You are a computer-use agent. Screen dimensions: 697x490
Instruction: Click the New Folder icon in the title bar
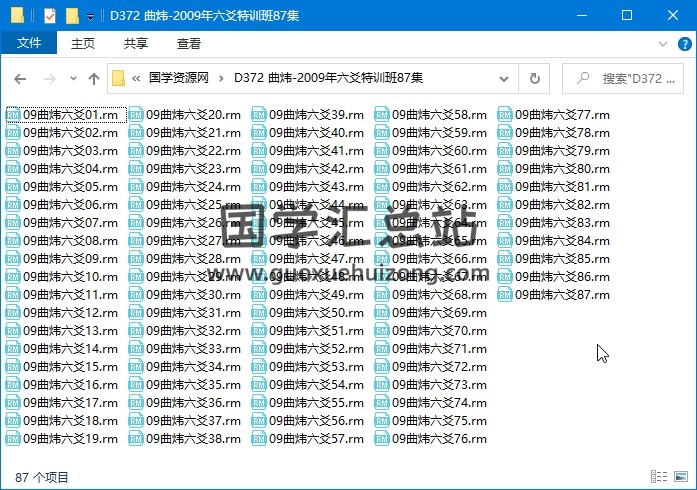tap(72, 15)
